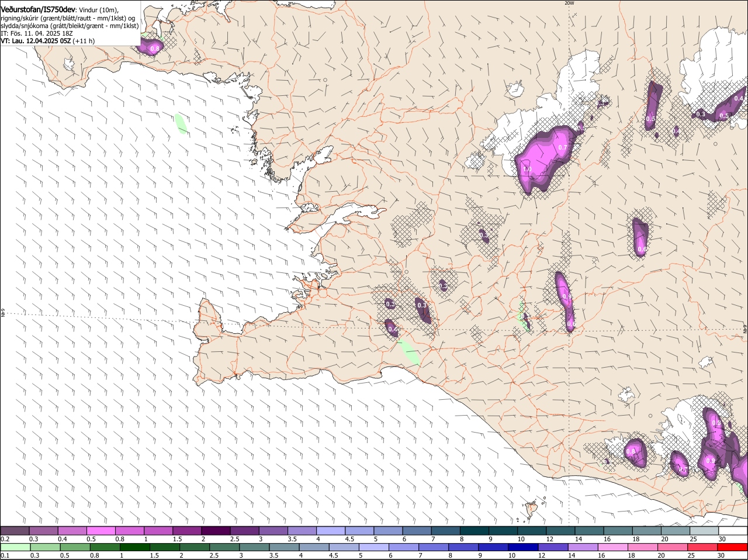The width and height of the screenshot is (748, 560).
Task: Select the snow scale swatch between 3 and 3.5
Action: pyautogui.click(x=273, y=530)
